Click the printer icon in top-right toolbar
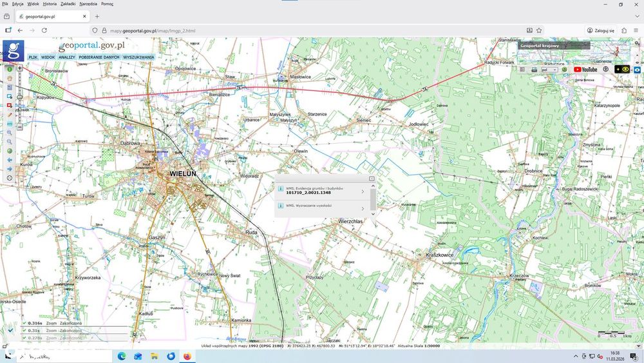This screenshot has height=363, width=644. pyautogui.click(x=534, y=70)
